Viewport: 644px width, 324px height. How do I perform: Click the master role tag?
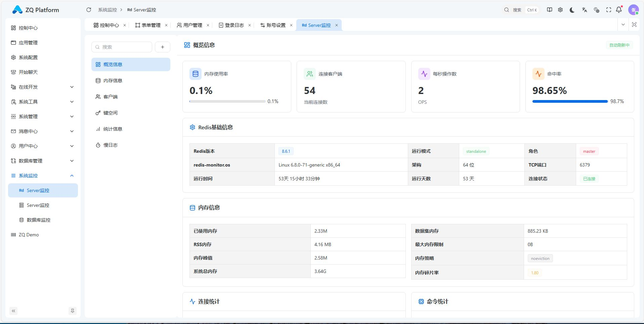[x=589, y=151]
